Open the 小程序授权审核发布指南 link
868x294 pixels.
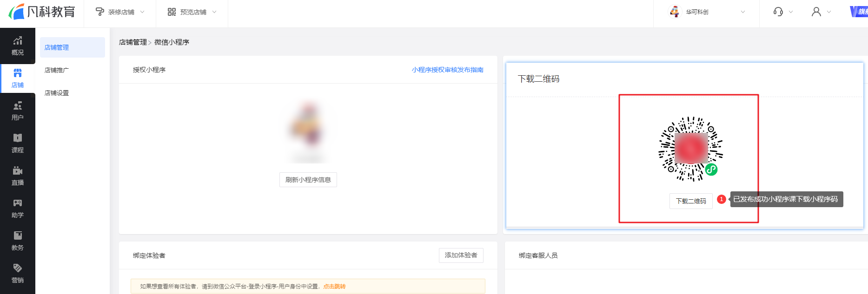(x=447, y=70)
